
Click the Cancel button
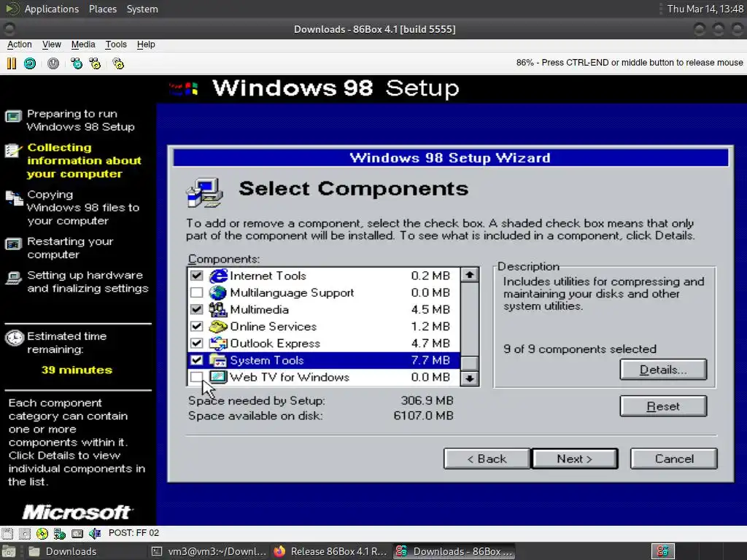click(673, 459)
